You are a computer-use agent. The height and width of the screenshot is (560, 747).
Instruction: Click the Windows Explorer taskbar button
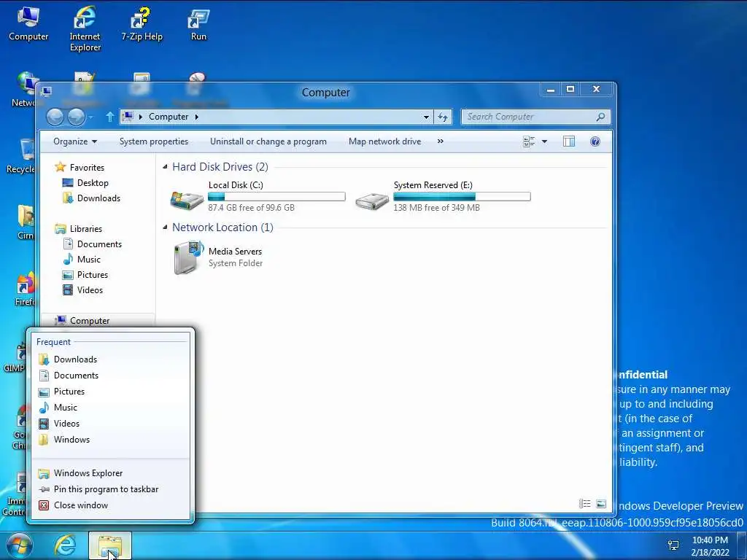110,545
